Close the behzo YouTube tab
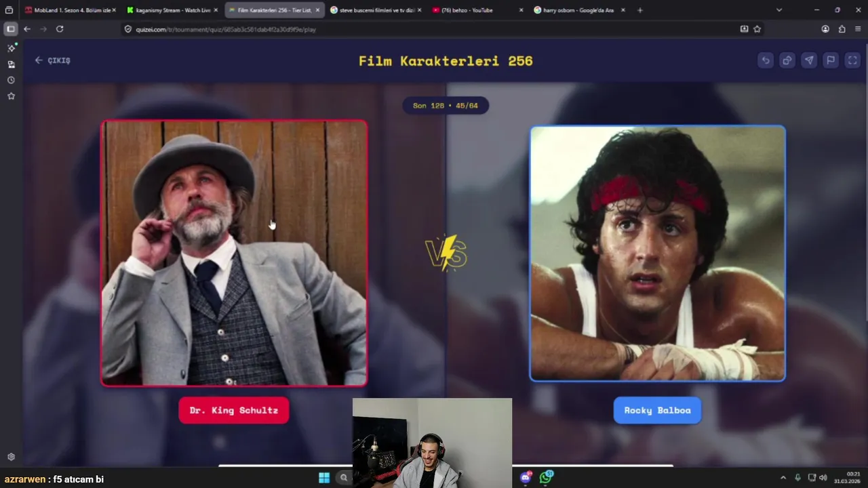The width and height of the screenshot is (868, 488). (x=521, y=10)
